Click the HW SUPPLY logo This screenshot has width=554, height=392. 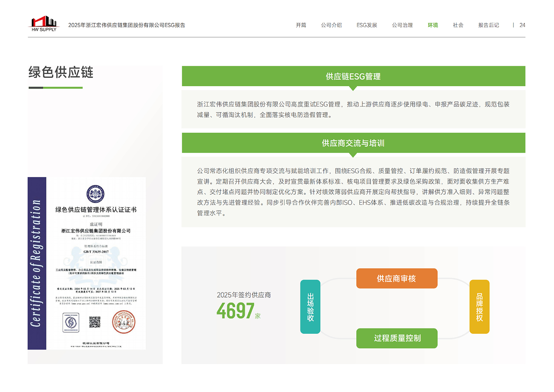[x=44, y=24]
